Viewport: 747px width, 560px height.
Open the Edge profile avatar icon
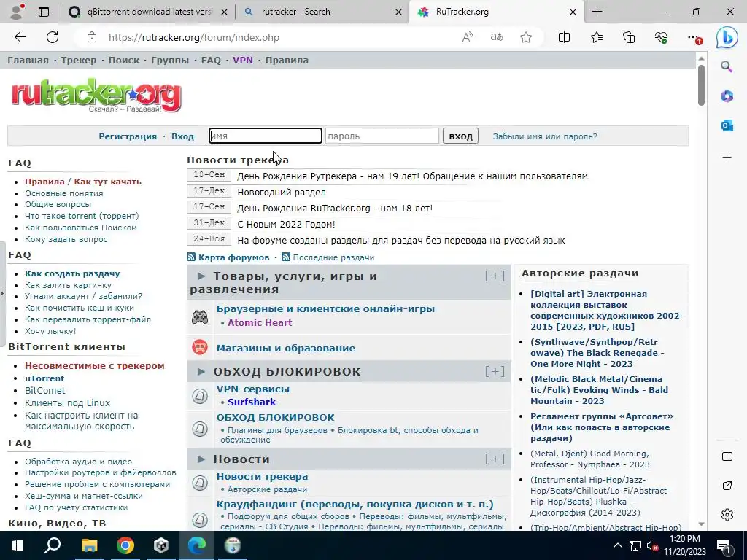point(18,12)
